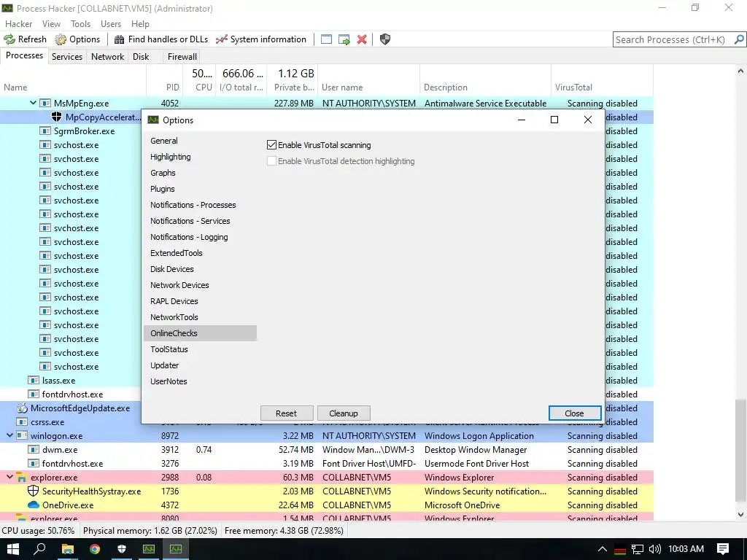Select Plugins in Options list
Image resolution: width=747 pixels, height=560 pixels.
[163, 189]
